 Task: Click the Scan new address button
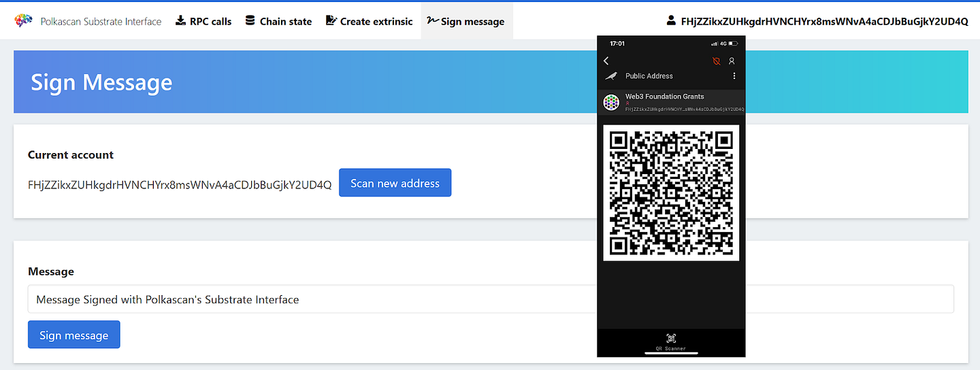(x=395, y=183)
